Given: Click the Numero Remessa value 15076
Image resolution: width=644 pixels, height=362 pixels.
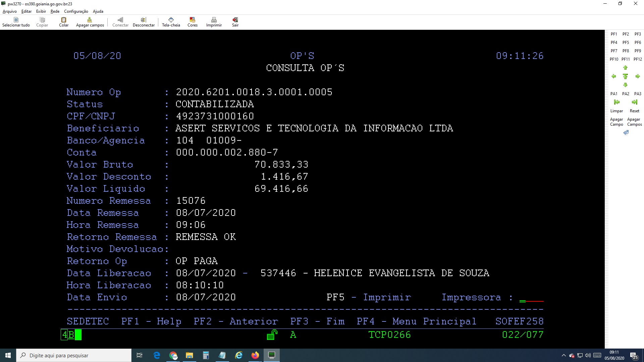Looking at the screenshot, I should (191, 201).
